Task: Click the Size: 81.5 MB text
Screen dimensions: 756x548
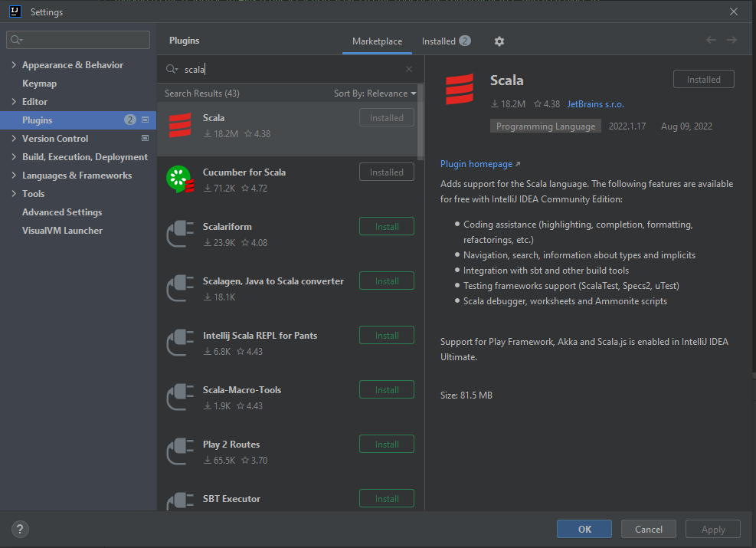Action: coord(466,395)
